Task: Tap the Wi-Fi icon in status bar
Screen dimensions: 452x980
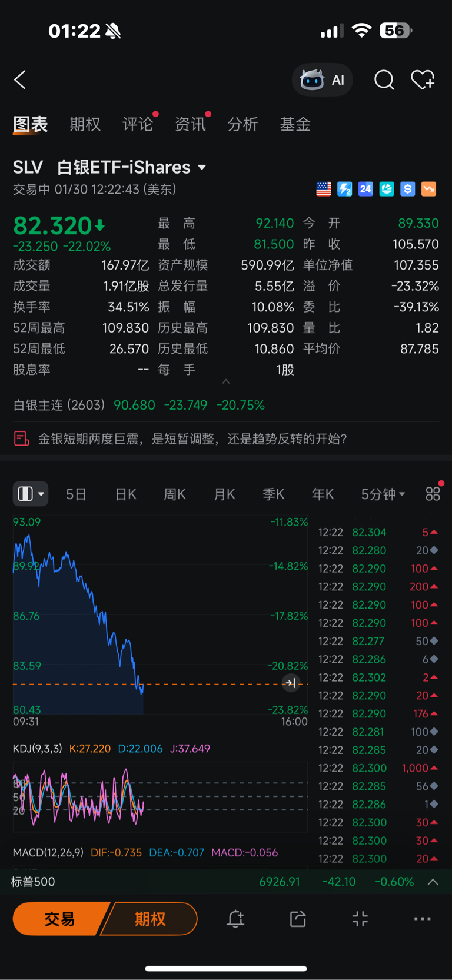Action: pos(361,31)
